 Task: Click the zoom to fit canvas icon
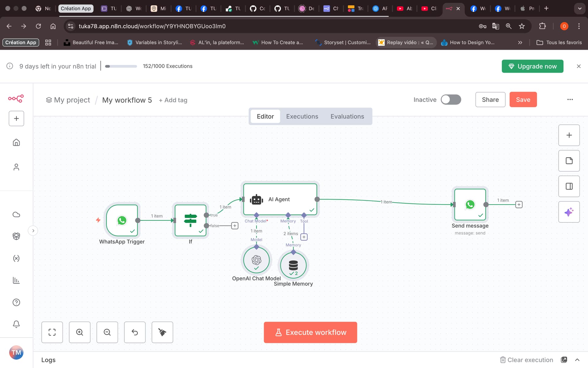coord(52,332)
